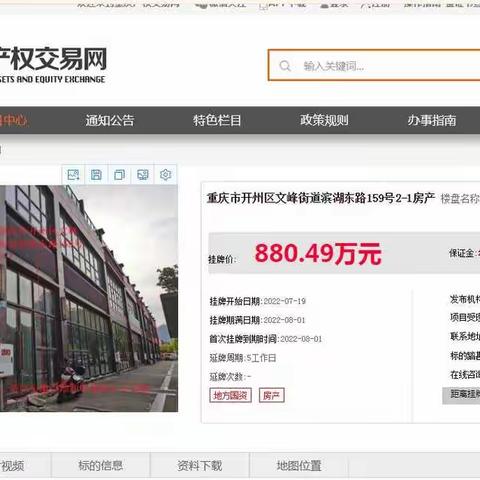Screen dimensions: 480x480
Task: Open the 特色栏目 menu
Action: [217, 120]
